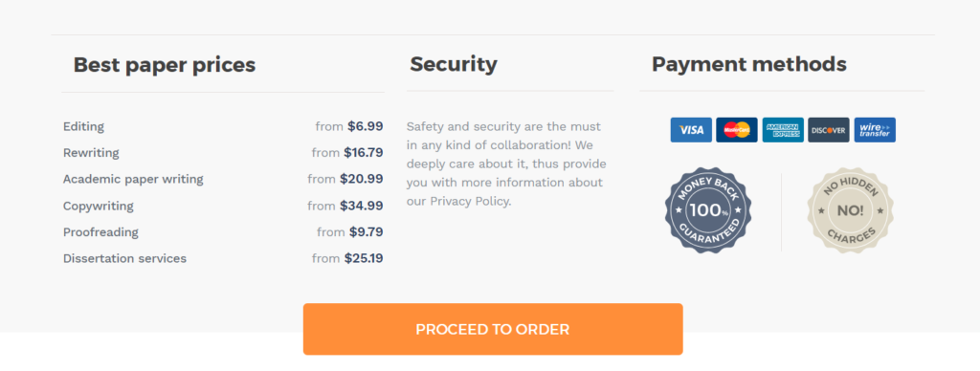Click the $6.99 Editing price
The width and height of the screenshot is (980, 371).
point(366,126)
